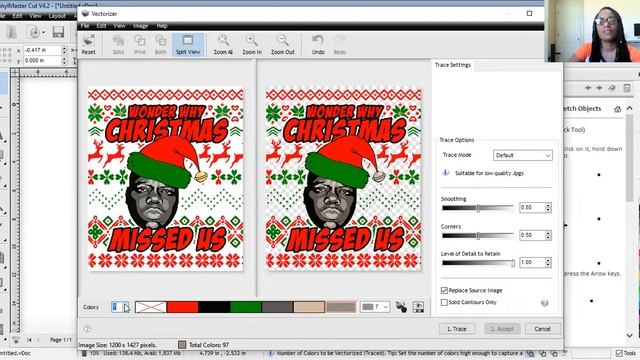Screen dimensions: 640x360
Task: Open VinylMaster Layout menu
Action: [x=57, y=16]
